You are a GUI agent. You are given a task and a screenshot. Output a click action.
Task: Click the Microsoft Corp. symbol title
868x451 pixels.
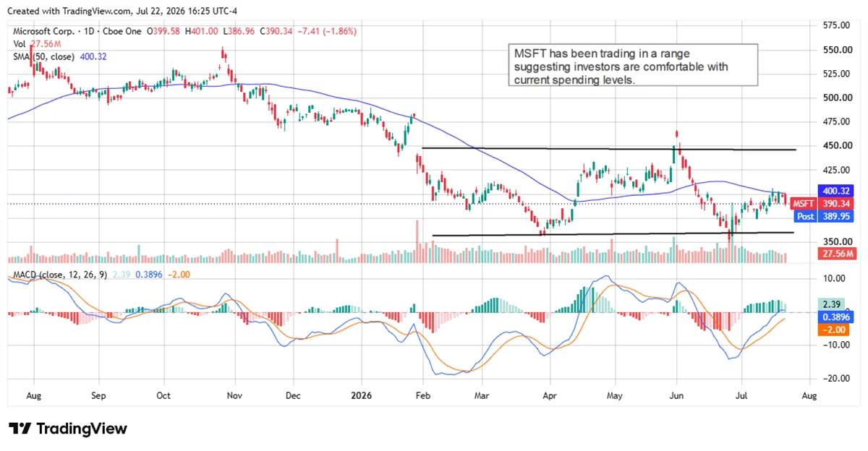point(43,32)
